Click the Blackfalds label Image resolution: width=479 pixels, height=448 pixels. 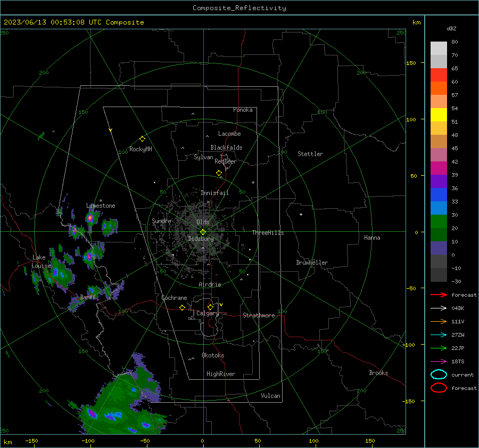(226, 148)
